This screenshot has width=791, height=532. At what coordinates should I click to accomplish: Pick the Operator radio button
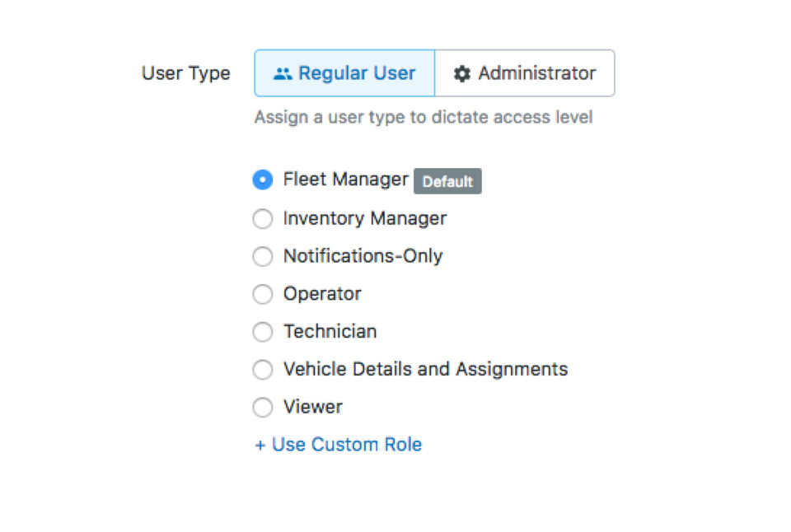point(263,294)
